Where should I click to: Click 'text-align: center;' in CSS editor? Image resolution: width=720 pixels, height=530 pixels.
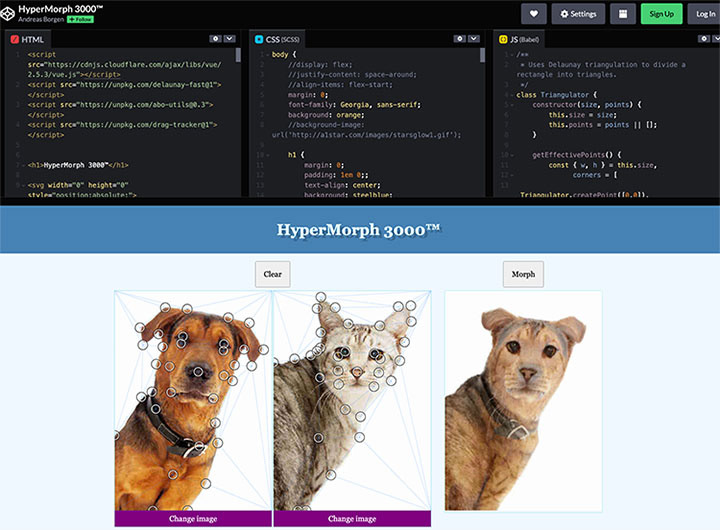342,185
